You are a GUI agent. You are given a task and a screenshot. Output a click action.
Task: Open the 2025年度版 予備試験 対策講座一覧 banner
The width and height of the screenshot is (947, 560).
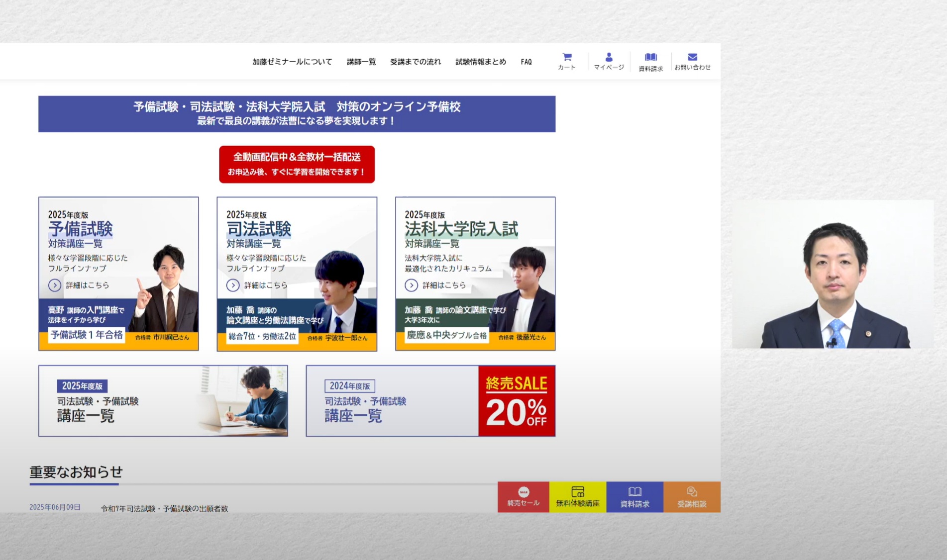point(118,274)
